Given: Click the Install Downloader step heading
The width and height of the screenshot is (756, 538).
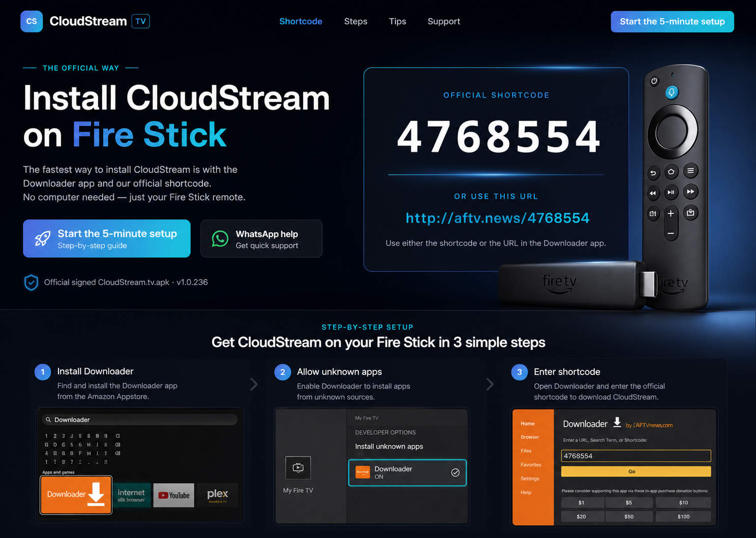Looking at the screenshot, I should tap(95, 371).
